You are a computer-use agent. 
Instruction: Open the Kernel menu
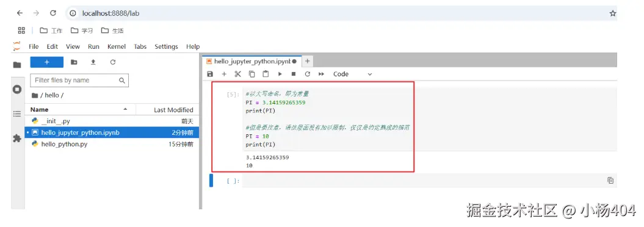click(117, 46)
